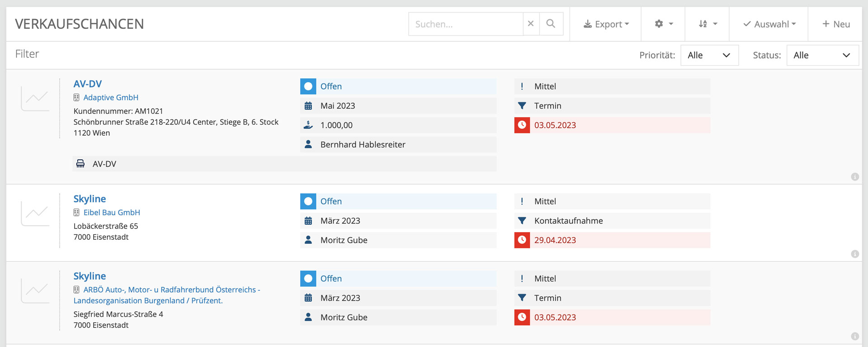Screen dimensions: 868x347
Task: Click the red clock icon beside 29.04.2023
Action: (522, 240)
